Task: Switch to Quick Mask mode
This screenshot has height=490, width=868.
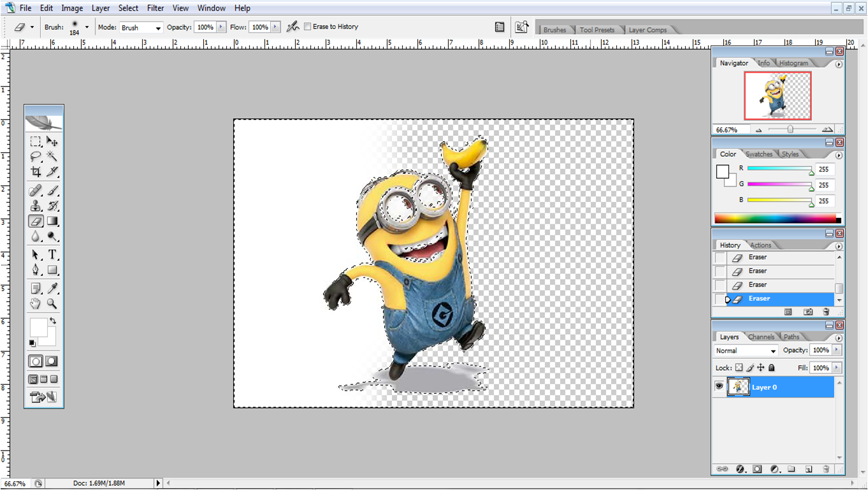Action: coord(52,361)
